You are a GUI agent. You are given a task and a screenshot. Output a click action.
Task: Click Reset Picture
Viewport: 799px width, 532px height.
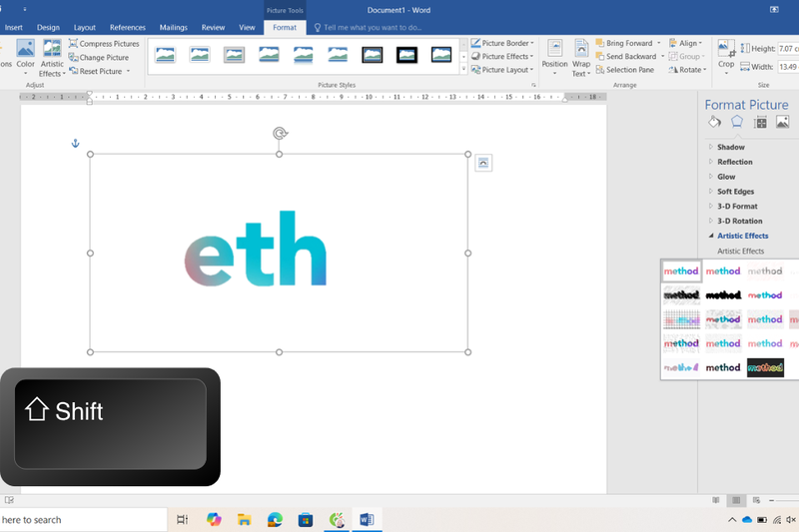(96, 71)
